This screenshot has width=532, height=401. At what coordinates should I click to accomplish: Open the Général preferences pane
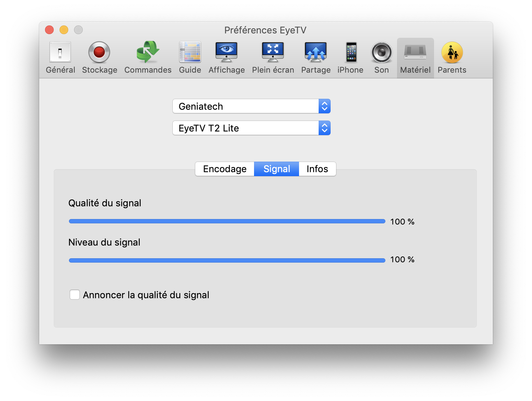(x=60, y=57)
